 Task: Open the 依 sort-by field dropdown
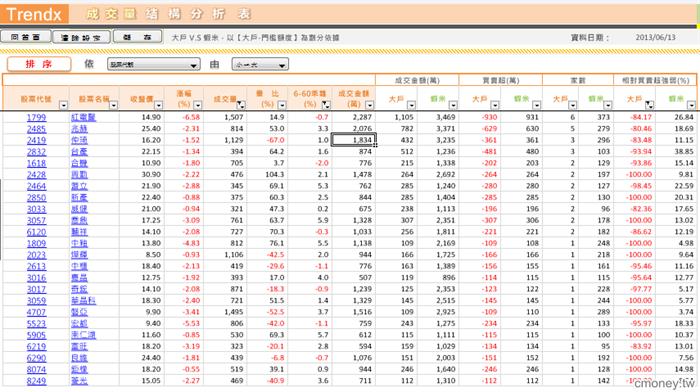[x=154, y=65]
